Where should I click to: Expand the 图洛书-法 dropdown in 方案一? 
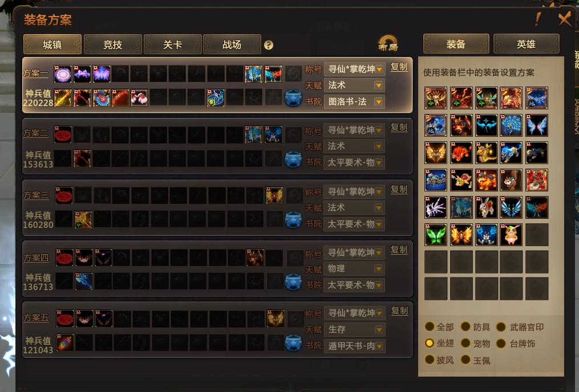[354, 102]
